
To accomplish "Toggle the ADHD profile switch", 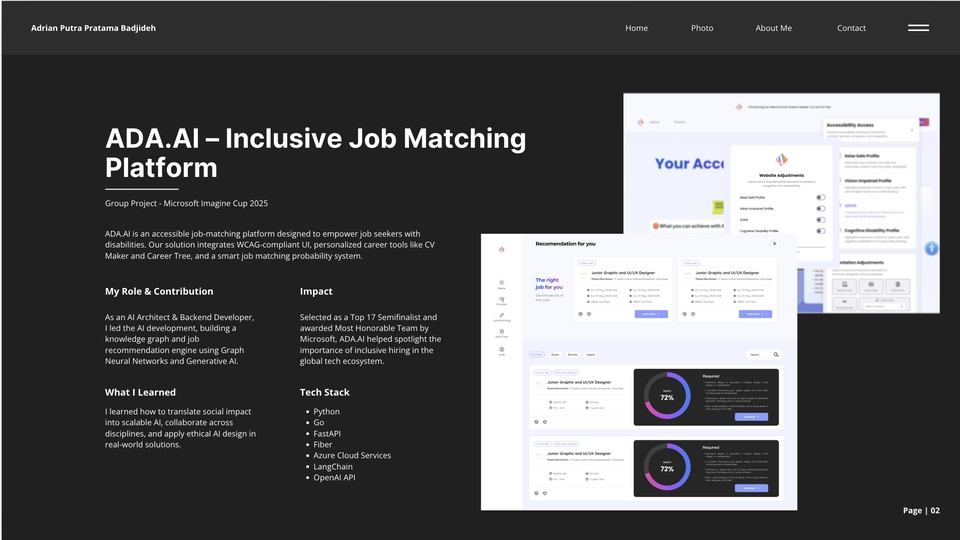I will click(x=820, y=220).
